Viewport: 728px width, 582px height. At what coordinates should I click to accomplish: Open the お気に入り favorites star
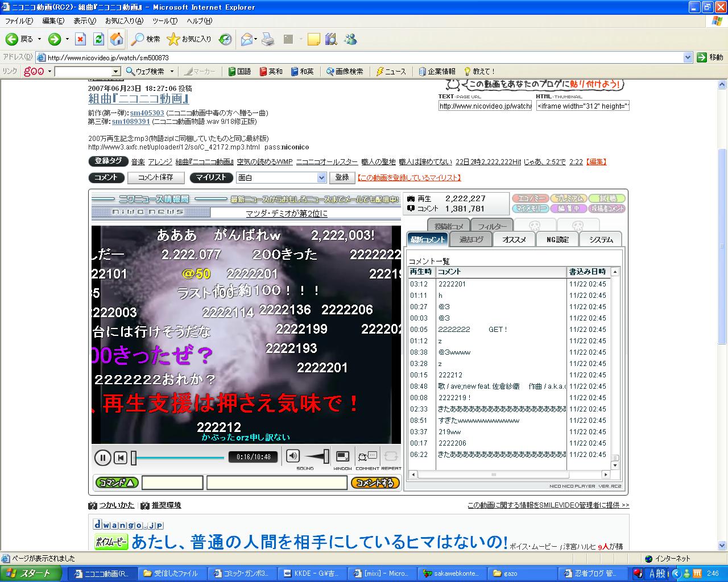[189, 39]
